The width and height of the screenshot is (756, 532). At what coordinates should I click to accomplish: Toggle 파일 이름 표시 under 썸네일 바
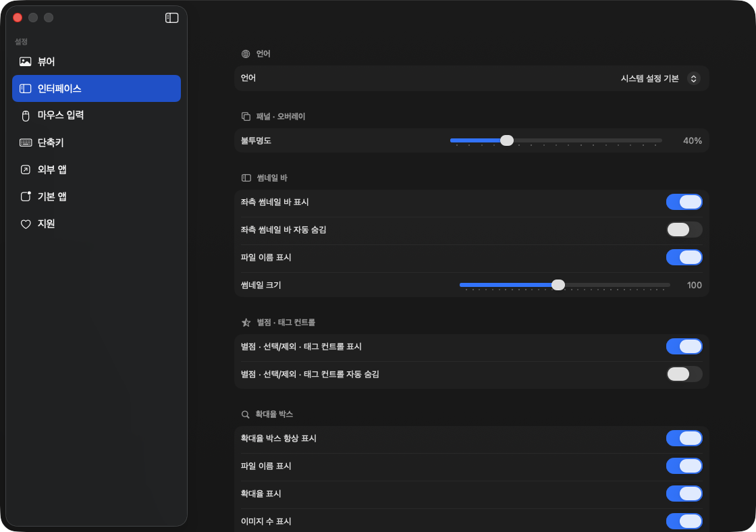coord(684,257)
